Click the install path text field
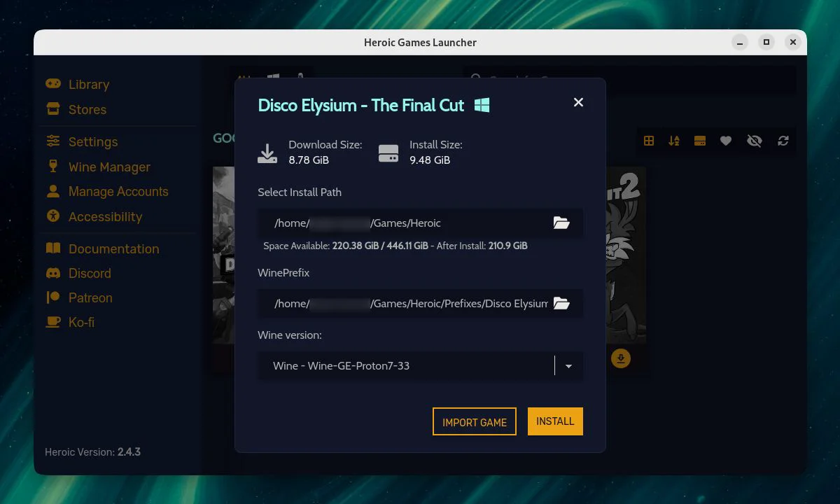The width and height of the screenshot is (840, 504). click(x=405, y=223)
